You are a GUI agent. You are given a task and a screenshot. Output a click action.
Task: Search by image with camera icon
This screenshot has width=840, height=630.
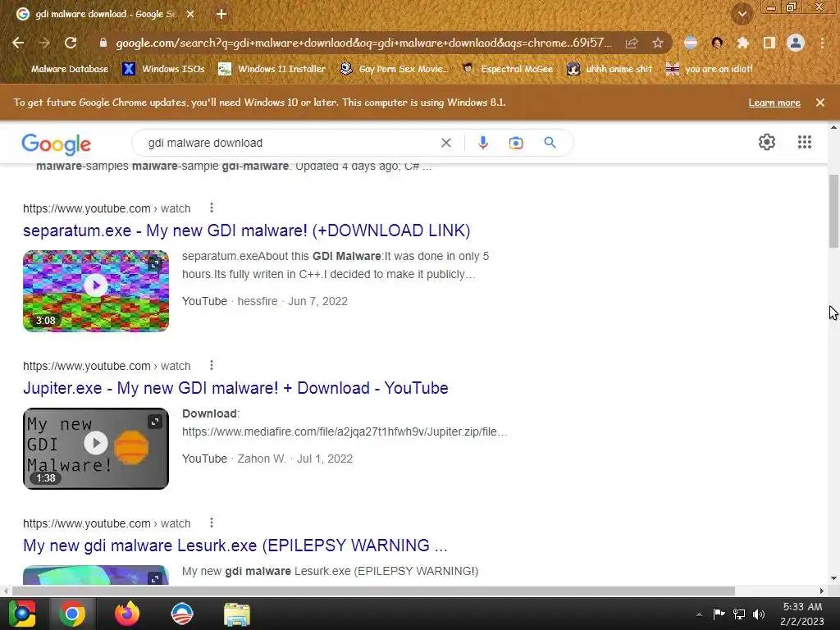point(516,143)
